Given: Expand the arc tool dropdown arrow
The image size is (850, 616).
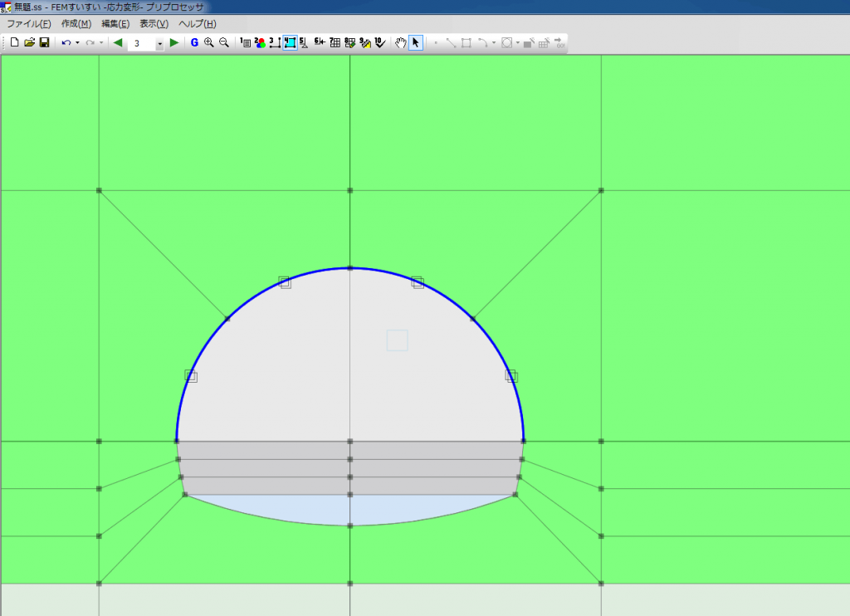Looking at the screenshot, I should tap(494, 42).
